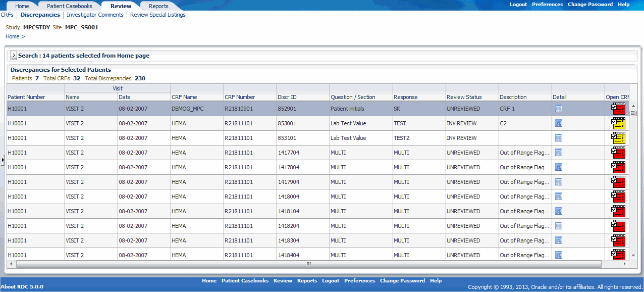This screenshot has width=644, height=292.
Task: Open the CRF icon for discrepancy 1418104
Action: (x=618, y=211)
